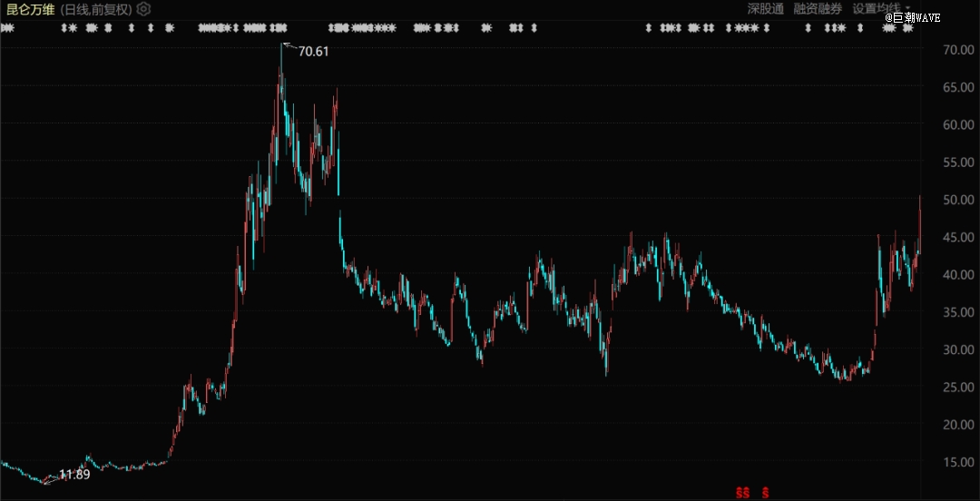980x501 pixels.
Task: Click the 70.61 peak price label
Action: pos(314,52)
